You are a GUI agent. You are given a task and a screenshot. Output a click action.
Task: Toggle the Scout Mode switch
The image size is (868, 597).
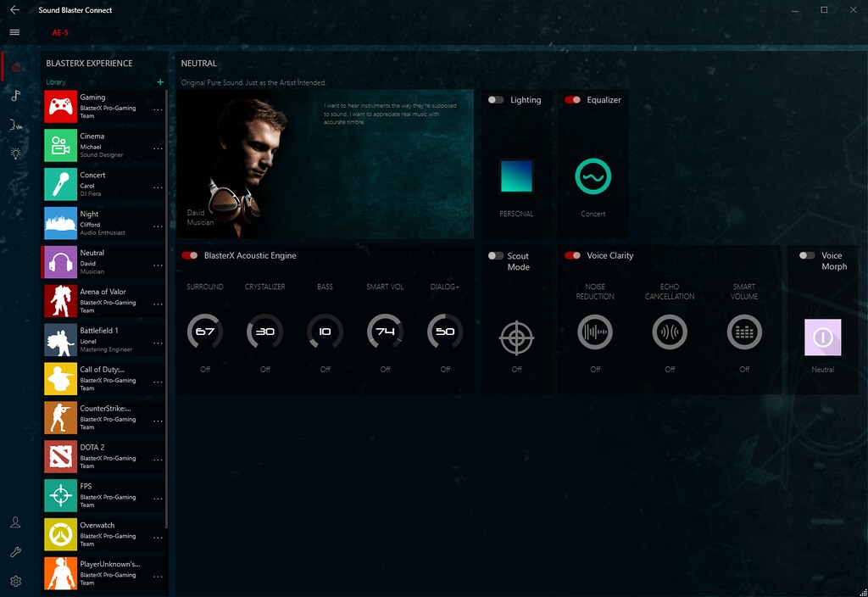click(x=496, y=256)
